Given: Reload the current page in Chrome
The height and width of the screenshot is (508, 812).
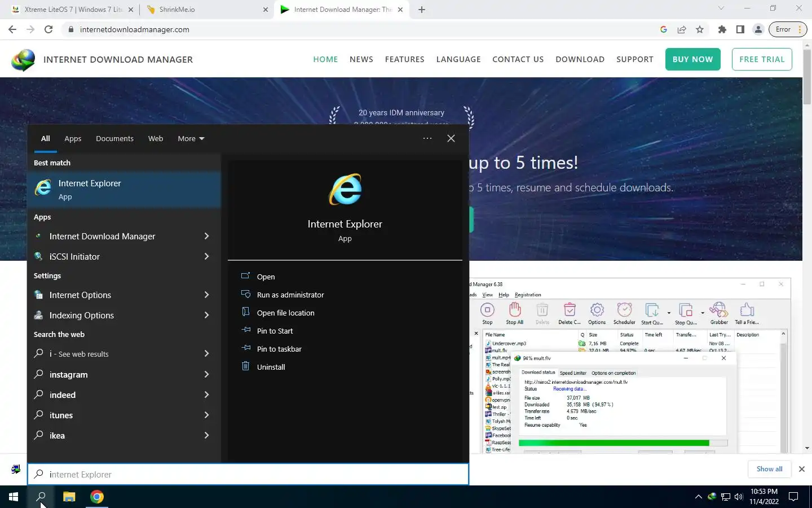Looking at the screenshot, I should (x=48, y=29).
